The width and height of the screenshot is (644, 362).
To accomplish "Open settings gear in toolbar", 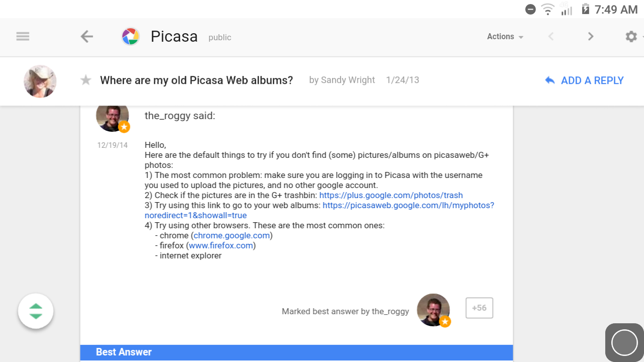I will [x=631, y=37].
